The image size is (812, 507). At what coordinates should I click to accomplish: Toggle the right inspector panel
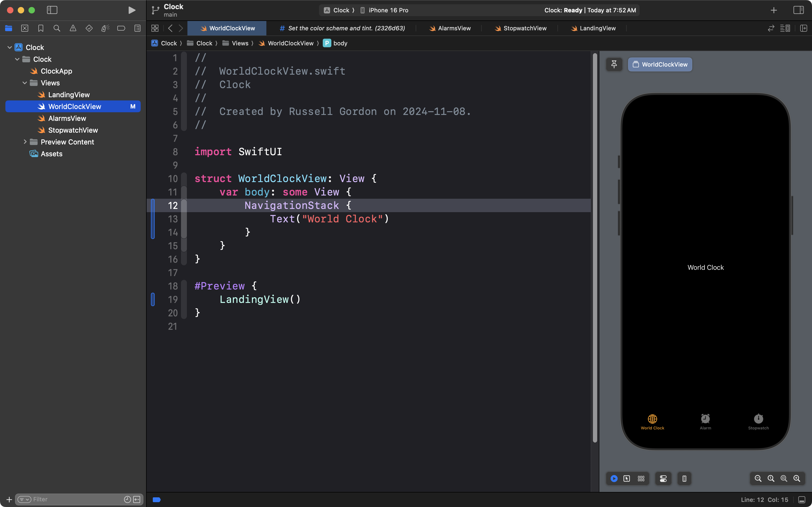click(x=798, y=10)
